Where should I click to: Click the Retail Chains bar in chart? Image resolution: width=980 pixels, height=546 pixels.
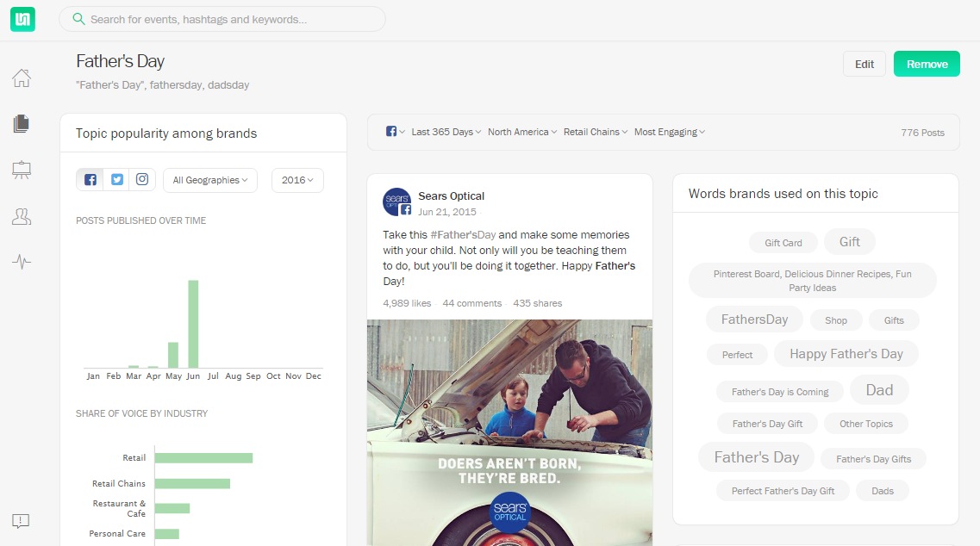coord(192,483)
